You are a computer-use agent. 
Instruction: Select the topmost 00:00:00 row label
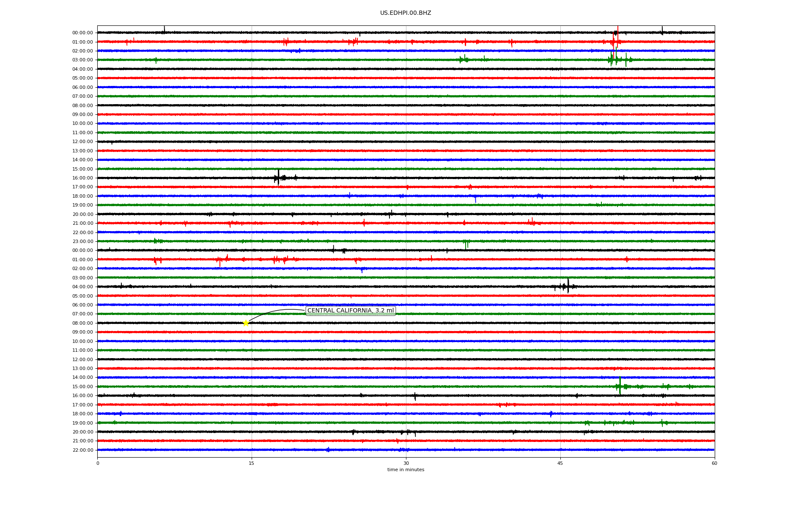click(82, 33)
